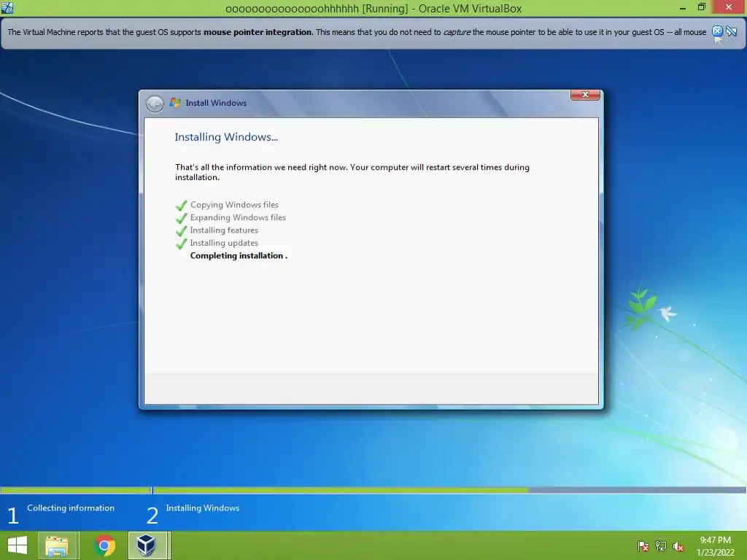Click the checkmark beside Installing updates
Image resolution: width=747 pixels, height=560 pixels.
(182, 244)
